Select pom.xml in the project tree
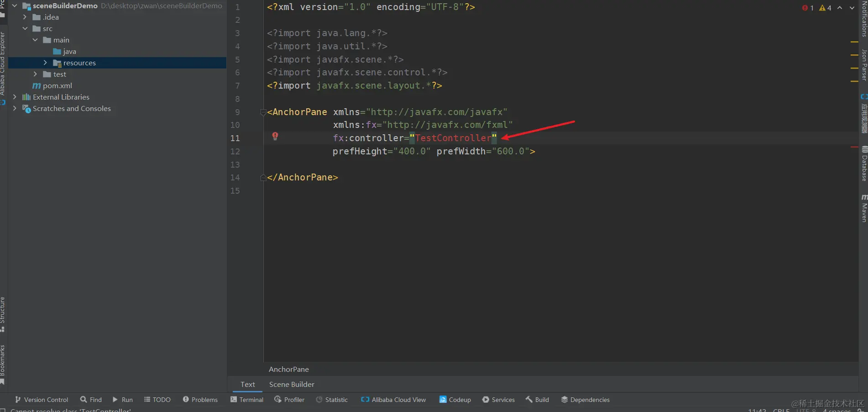 click(x=57, y=85)
